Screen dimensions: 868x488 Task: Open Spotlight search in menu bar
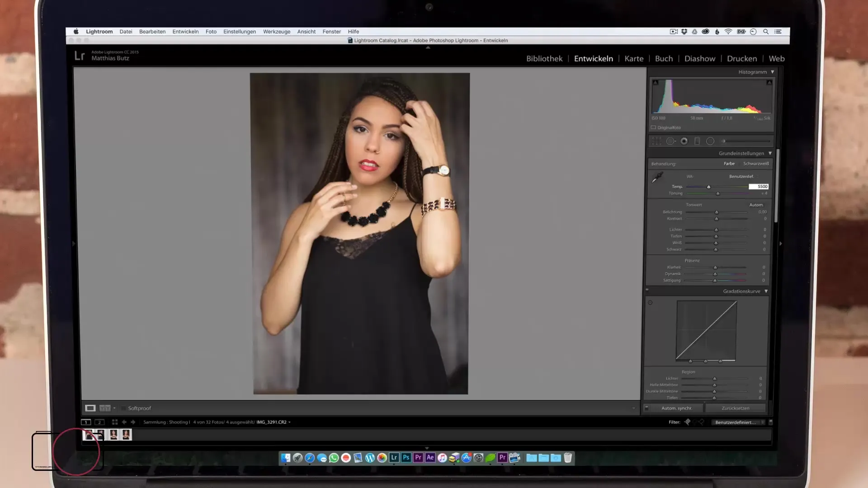pos(766,32)
